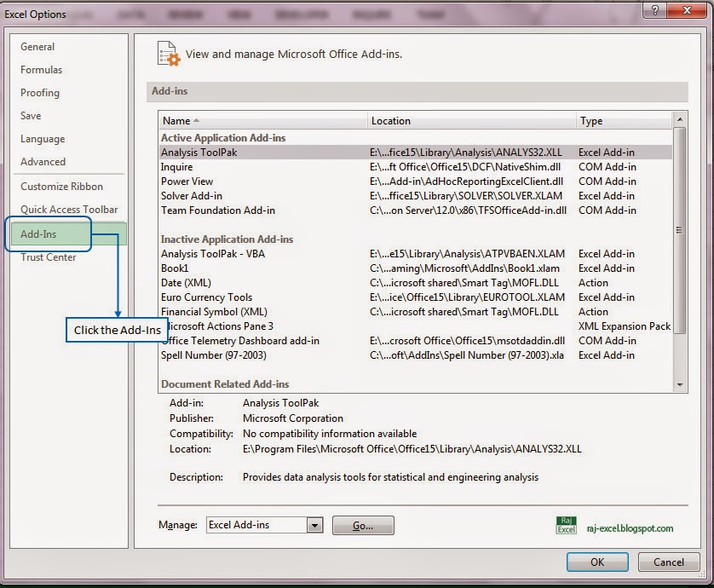Screen dimensions: 714x588
Task: Sort add-ins by the Name column header
Action: click(263, 121)
